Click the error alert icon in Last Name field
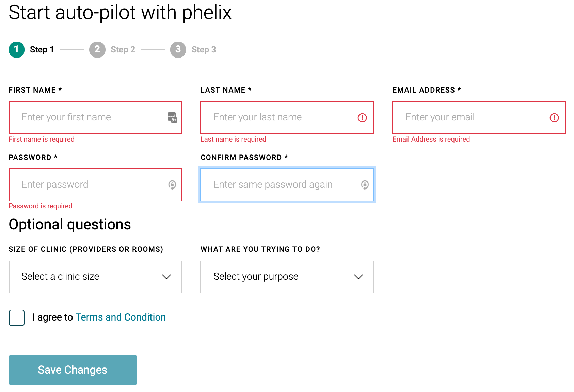 [362, 118]
